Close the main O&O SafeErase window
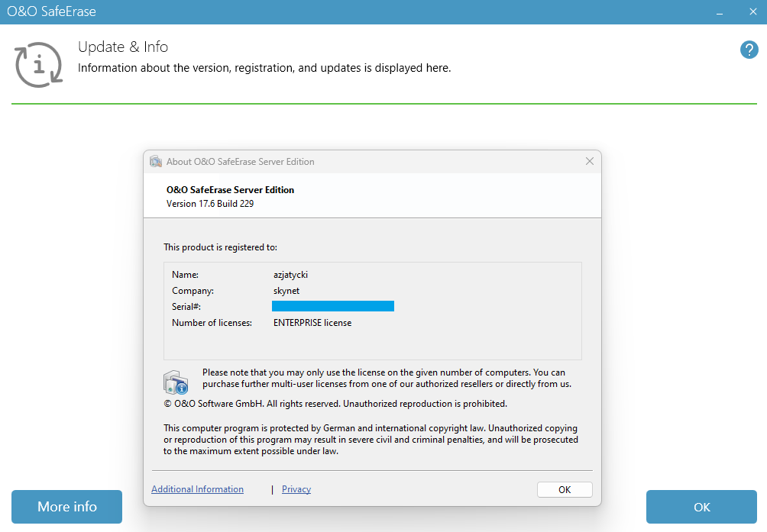The width and height of the screenshot is (767, 532). [752, 11]
